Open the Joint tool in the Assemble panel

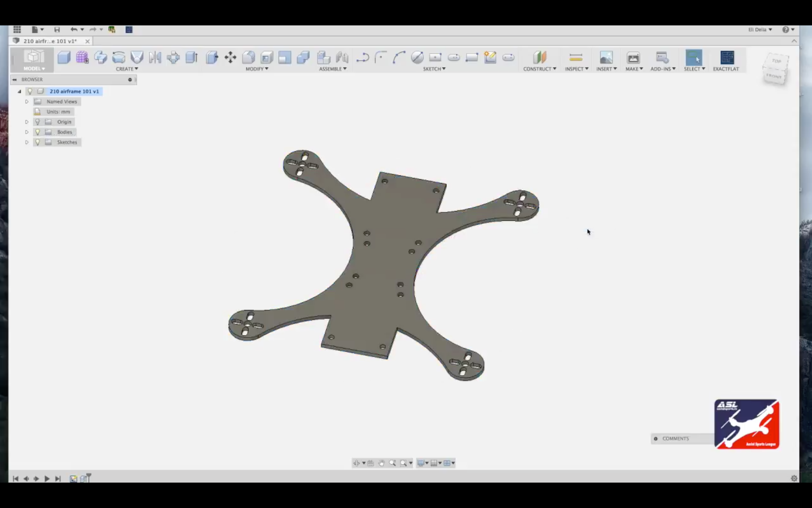coord(342,57)
